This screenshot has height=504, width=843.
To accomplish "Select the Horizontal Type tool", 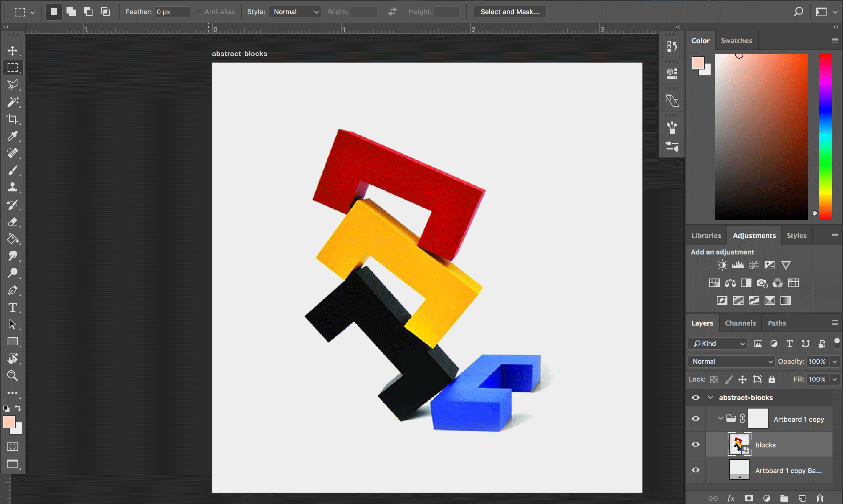I will click(13, 307).
